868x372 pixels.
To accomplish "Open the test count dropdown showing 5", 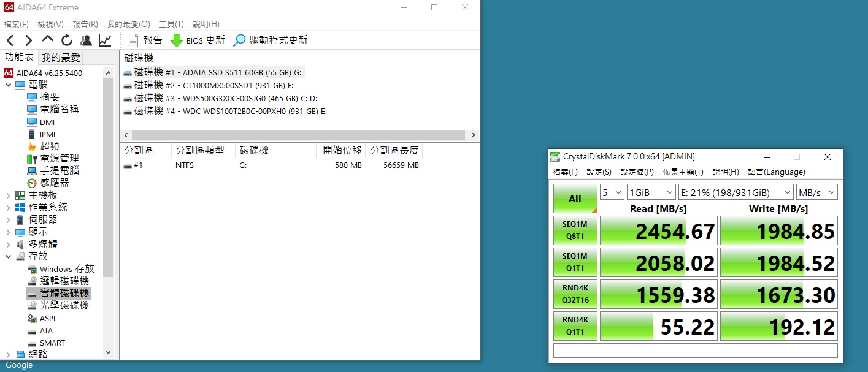I will coord(612,192).
